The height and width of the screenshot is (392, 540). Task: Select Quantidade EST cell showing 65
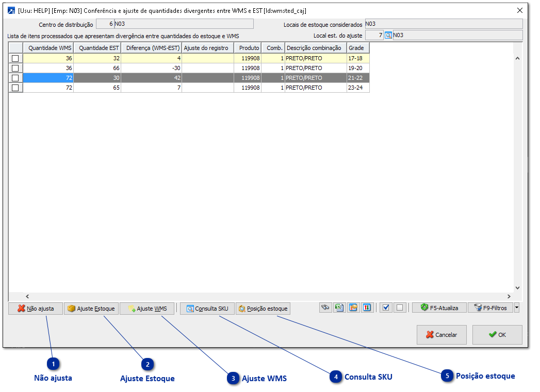(97, 88)
